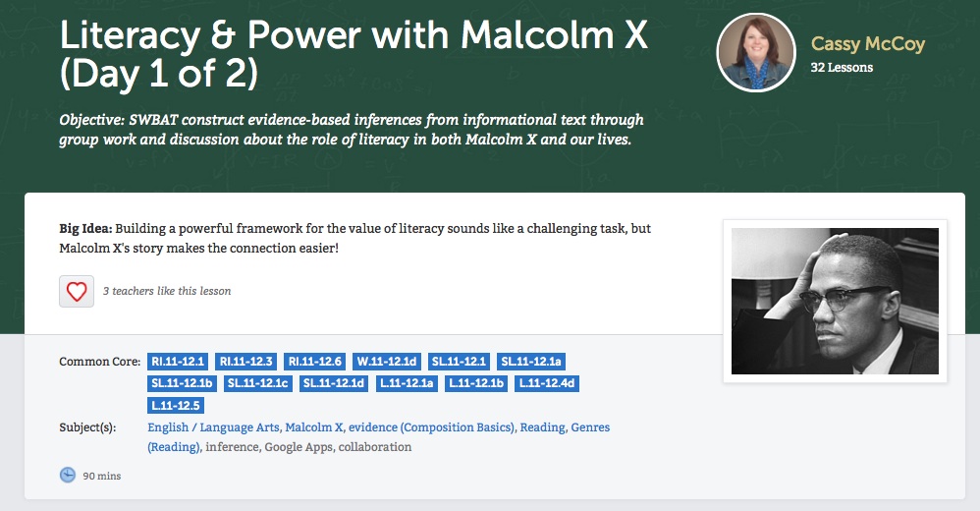Image resolution: width=980 pixels, height=511 pixels.
Task: Click the lesson title heading
Action: point(354,54)
